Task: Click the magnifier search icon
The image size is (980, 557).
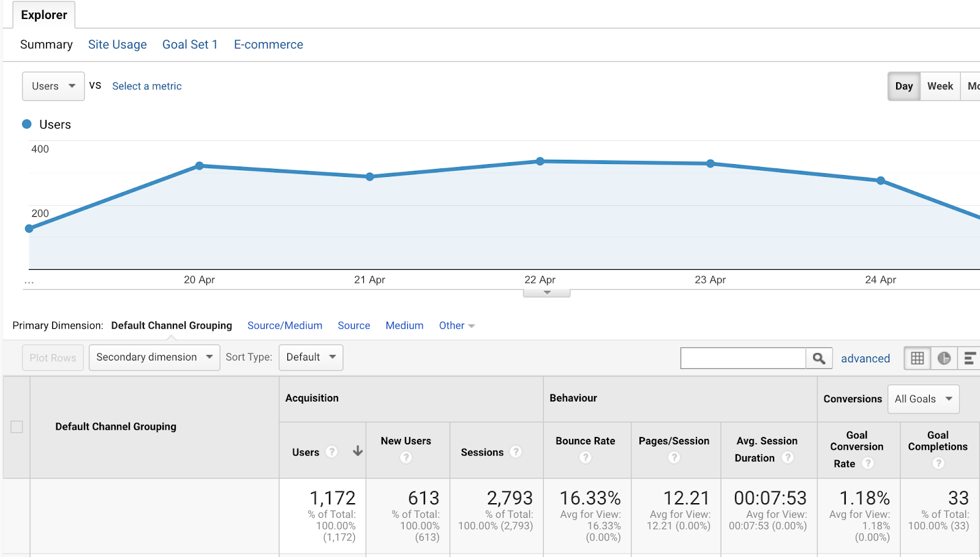Action: [x=819, y=358]
